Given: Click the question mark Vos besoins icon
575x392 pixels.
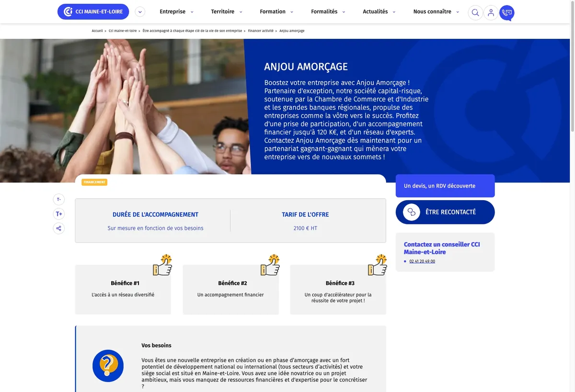Looking at the screenshot, I should (x=108, y=366).
